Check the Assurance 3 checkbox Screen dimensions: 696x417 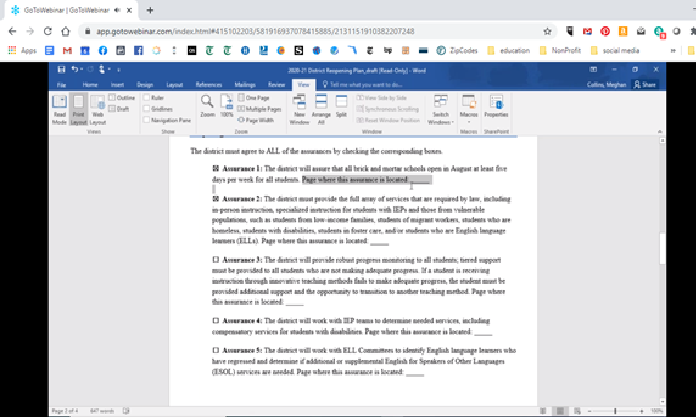(x=216, y=259)
